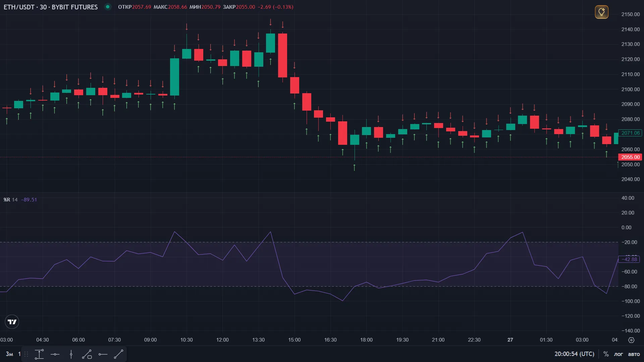The height and width of the screenshot is (362, 644).
Task: Click the 18:00 time axis label
Action: click(x=366, y=340)
